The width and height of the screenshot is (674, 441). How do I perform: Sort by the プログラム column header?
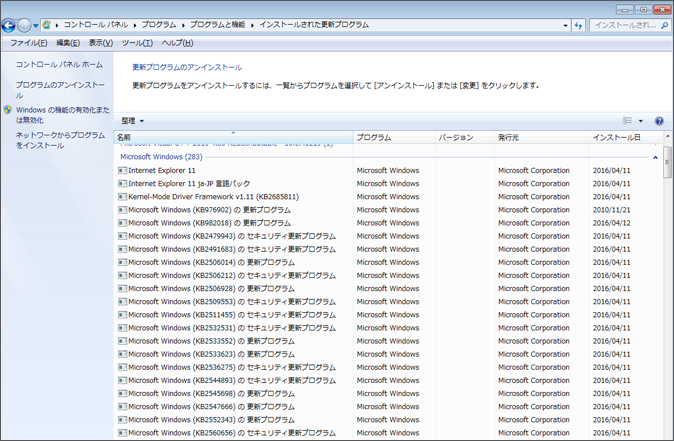tap(394, 138)
